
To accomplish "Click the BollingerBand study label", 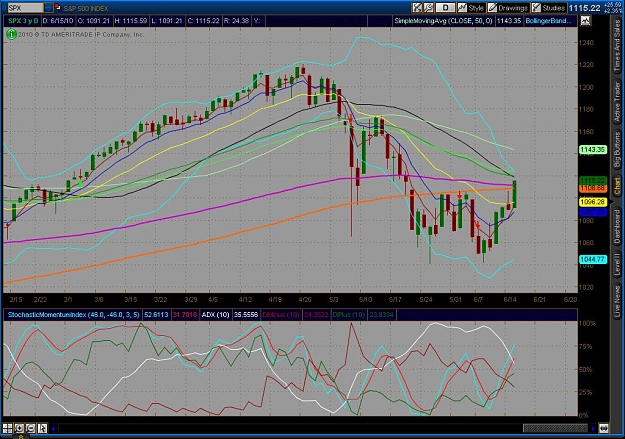I will [x=548, y=21].
